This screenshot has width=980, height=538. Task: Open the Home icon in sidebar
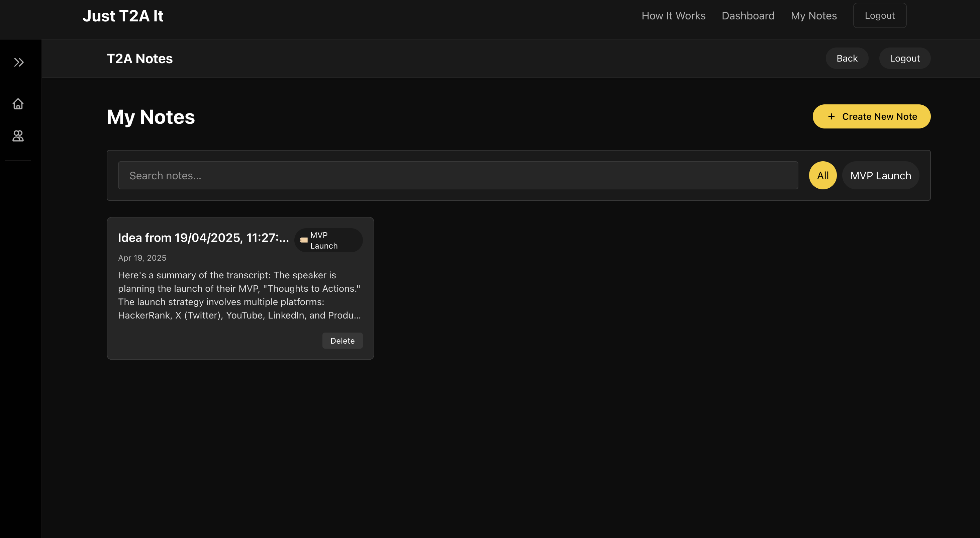pos(18,104)
